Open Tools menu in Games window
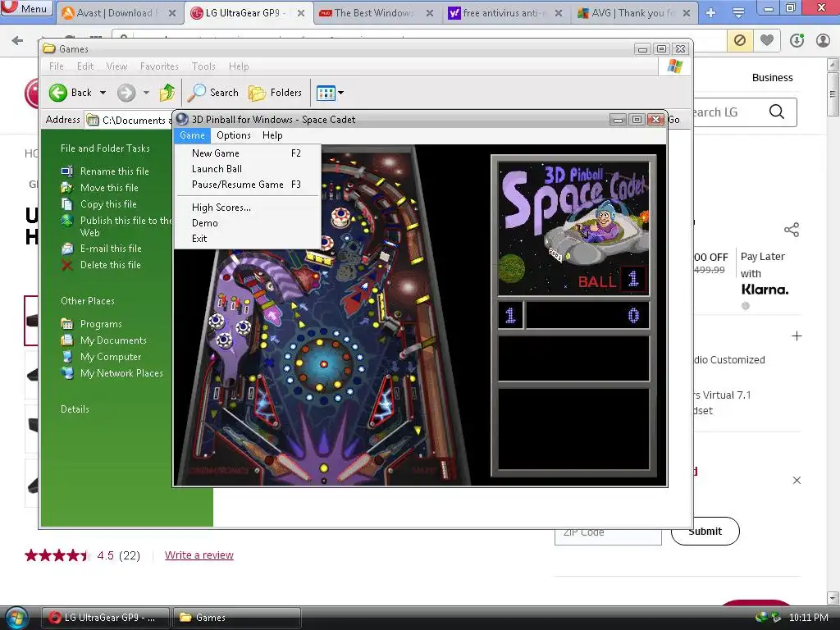 pos(203,66)
